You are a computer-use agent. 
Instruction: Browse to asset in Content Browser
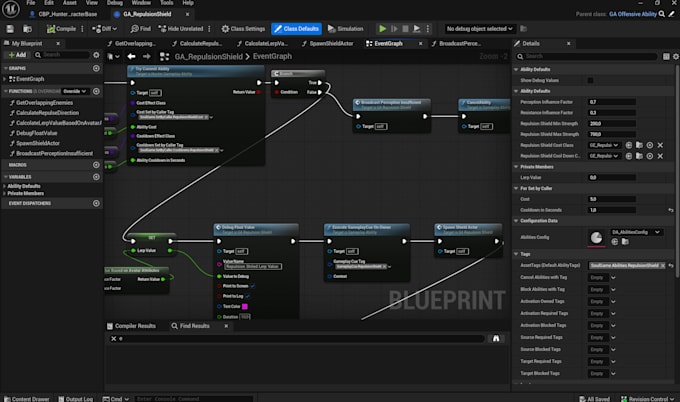click(x=27, y=29)
